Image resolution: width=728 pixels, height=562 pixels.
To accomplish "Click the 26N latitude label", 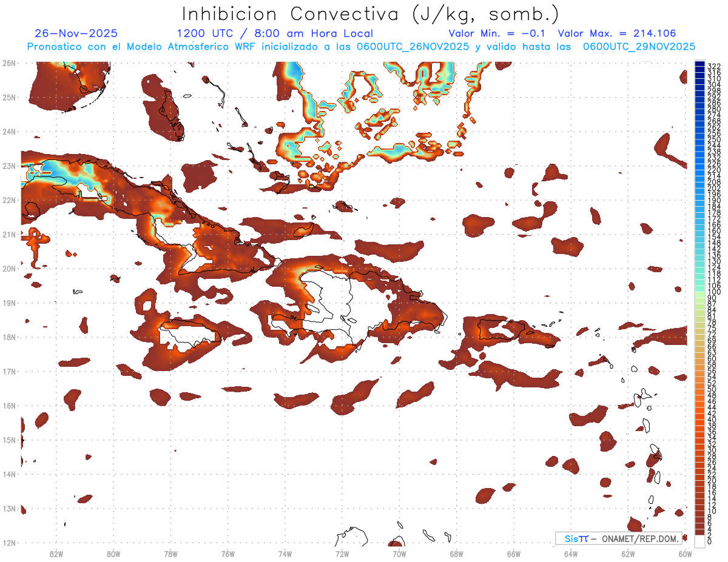I will (9, 63).
